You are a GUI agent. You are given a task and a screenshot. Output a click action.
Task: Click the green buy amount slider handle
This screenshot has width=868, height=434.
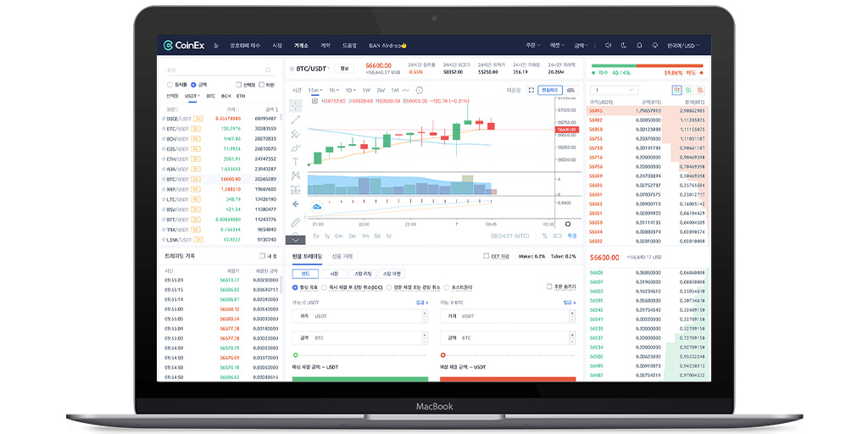295,355
